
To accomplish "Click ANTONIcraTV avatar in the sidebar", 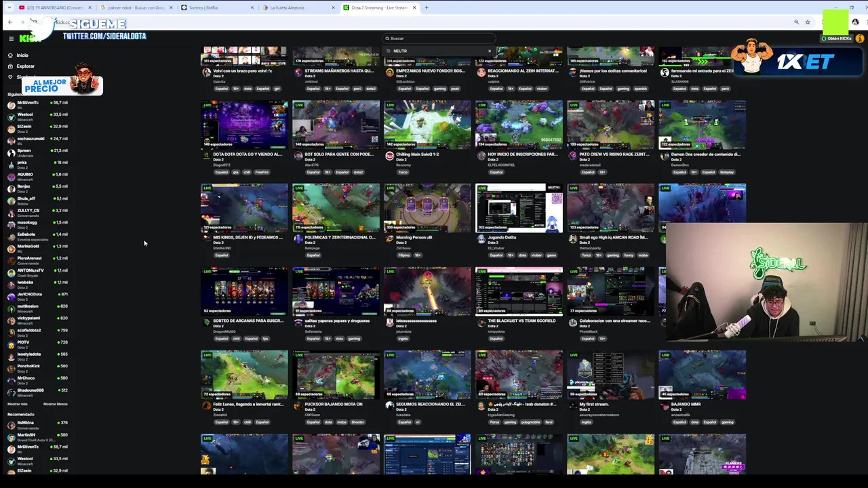I will point(11,272).
